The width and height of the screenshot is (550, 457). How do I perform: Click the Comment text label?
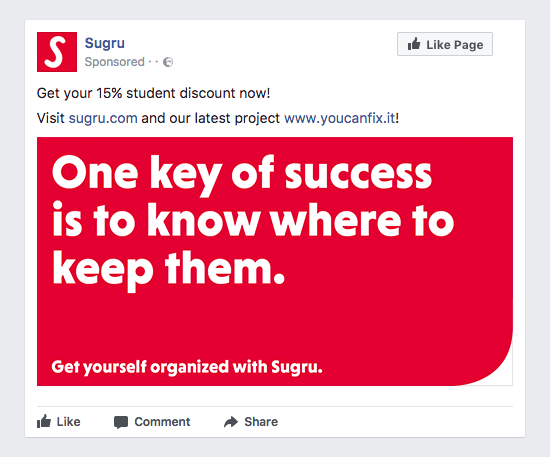coord(162,422)
